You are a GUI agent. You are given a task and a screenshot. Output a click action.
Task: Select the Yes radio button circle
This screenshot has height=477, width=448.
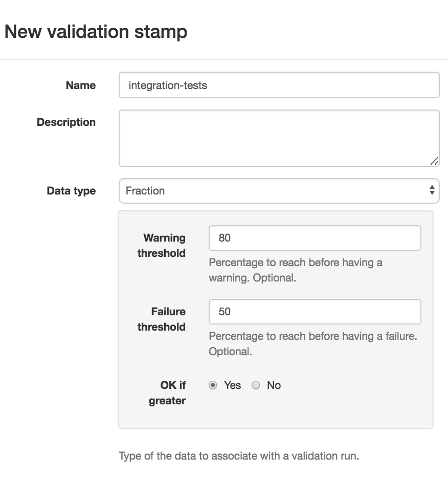click(213, 385)
